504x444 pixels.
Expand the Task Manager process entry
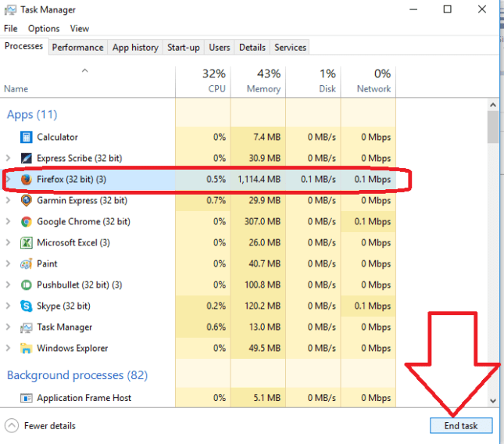[x=8, y=328]
